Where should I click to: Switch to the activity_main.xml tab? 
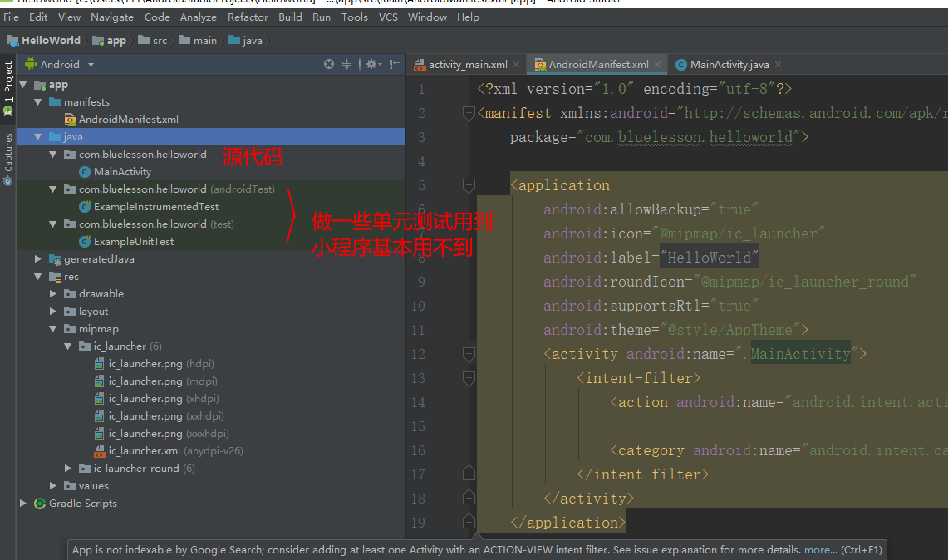467,64
